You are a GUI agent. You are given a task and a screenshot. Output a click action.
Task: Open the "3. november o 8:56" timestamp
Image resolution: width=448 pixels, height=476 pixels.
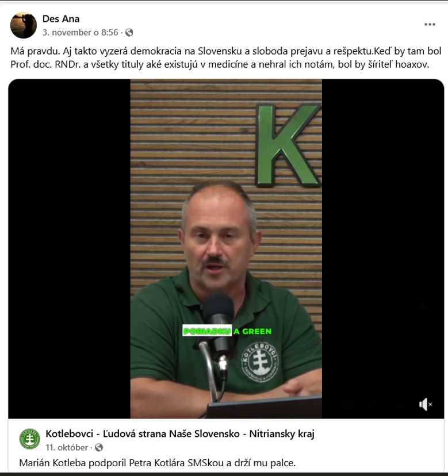[x=80, y=33]
